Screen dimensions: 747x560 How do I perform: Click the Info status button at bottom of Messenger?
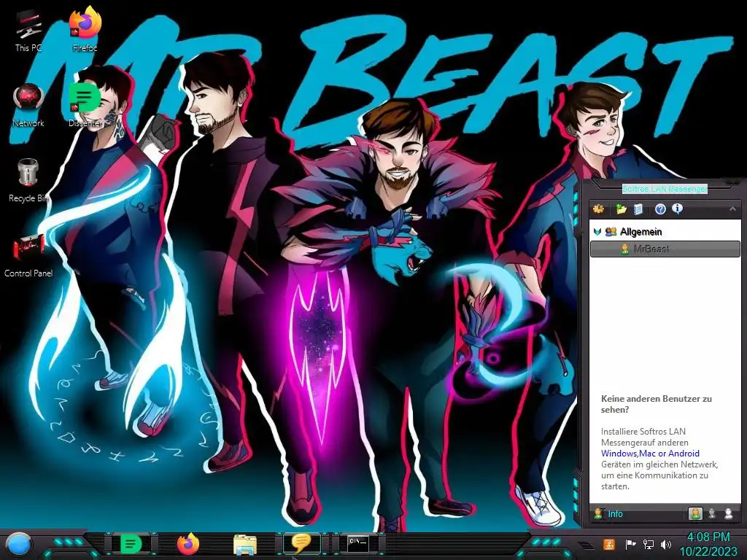(609, 514)
